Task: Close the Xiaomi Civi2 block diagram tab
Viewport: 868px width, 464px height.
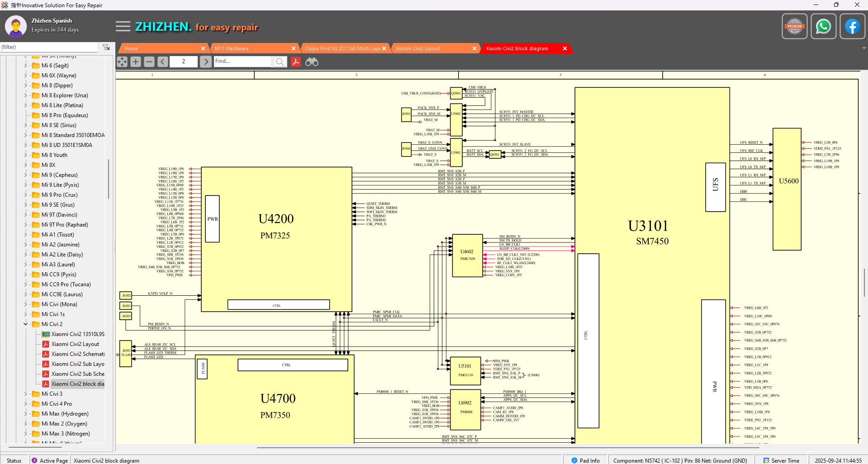Action: [565, 48]
